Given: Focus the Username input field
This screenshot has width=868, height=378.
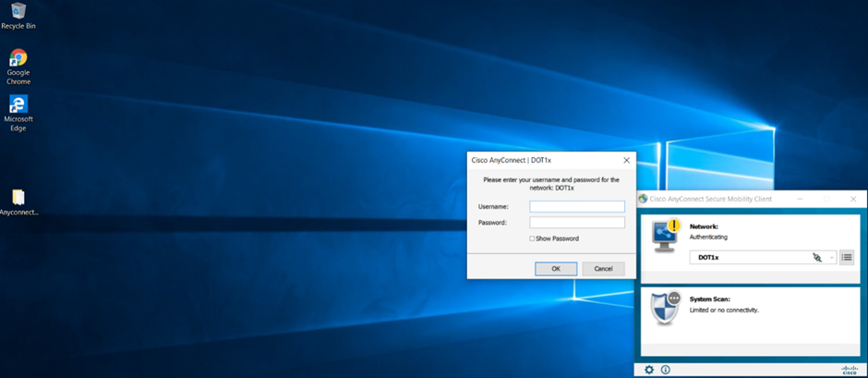Looking at the screenshot, I should coord(577,206).
